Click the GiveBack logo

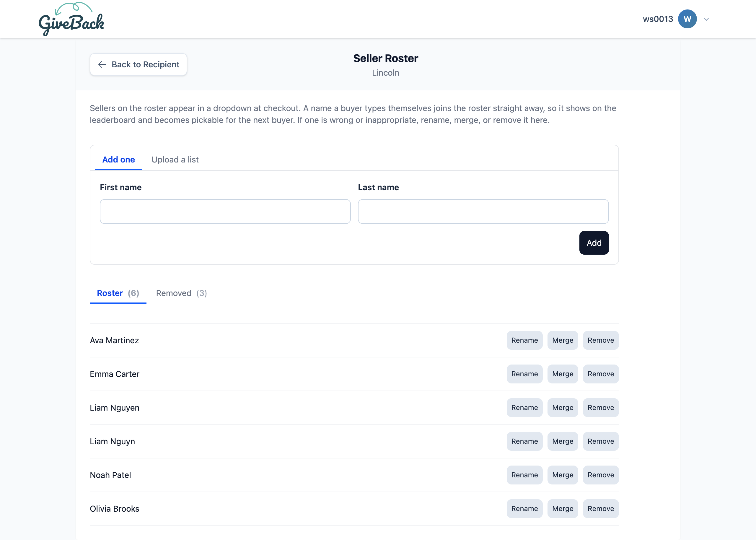click(71, 19)
